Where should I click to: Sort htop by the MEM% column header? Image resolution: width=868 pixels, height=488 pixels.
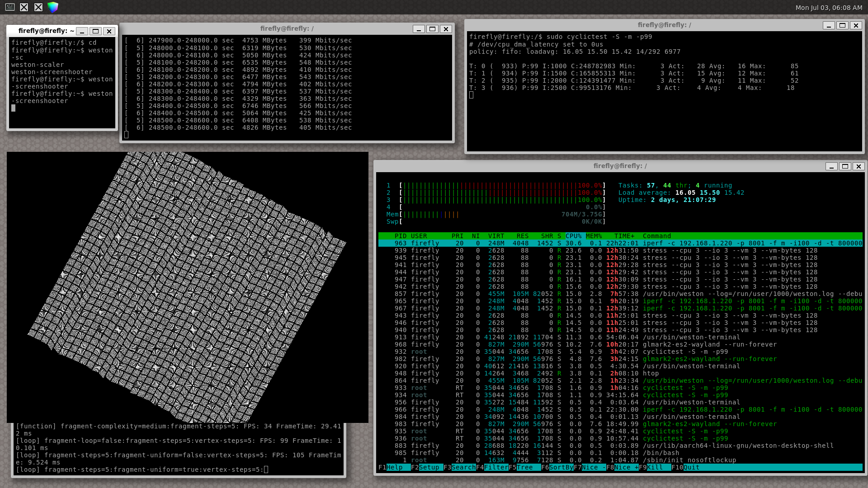[x=594, y=236]
